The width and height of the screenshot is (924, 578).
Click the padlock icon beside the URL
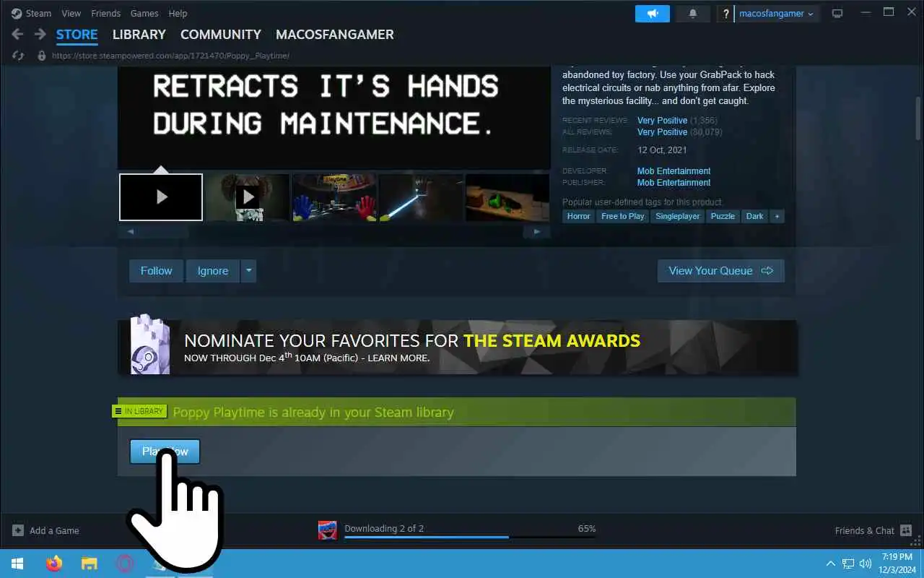pyautogui.click(x=41, y=56)
